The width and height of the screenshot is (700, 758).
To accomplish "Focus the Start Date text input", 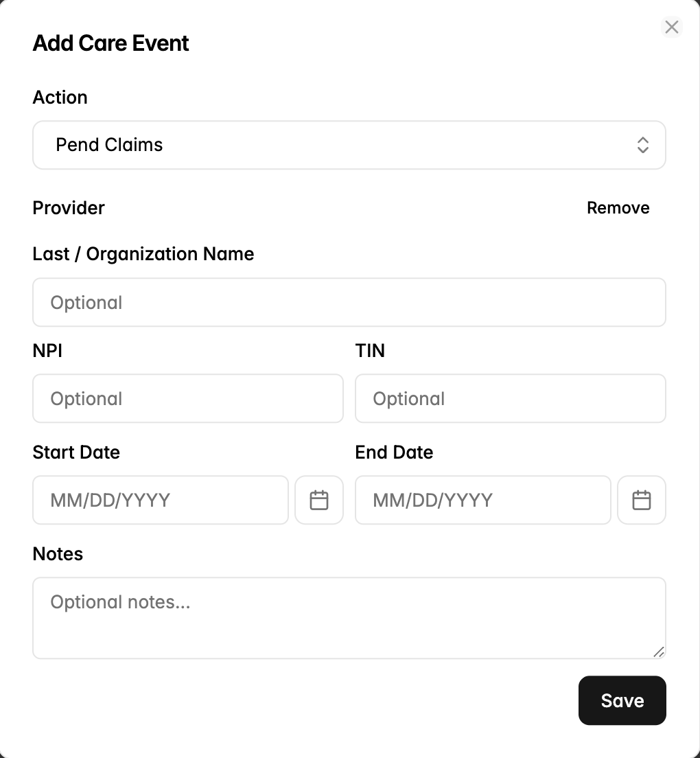I will point(161,500).
